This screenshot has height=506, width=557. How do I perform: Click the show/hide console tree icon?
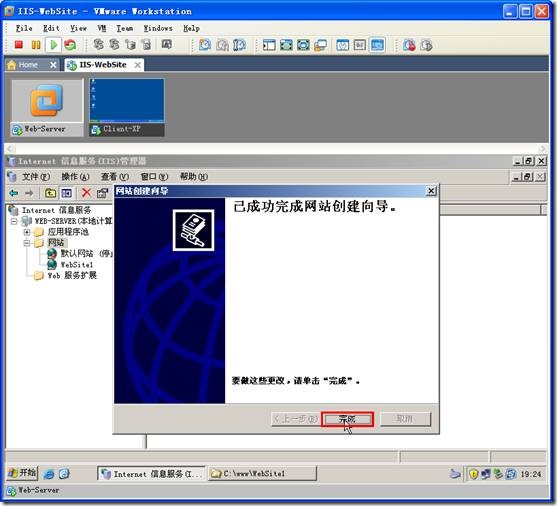(x=66, y=193)
